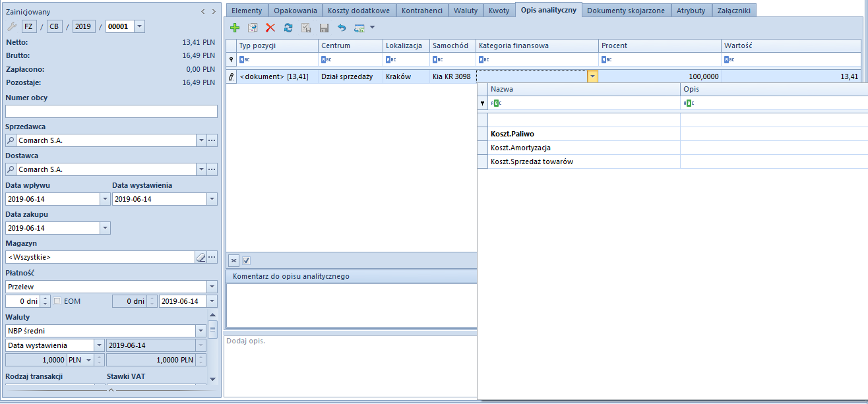Click the ABC filter icon under Procent
This screenshot has height=404, width=868.
[x=605, y=59]
